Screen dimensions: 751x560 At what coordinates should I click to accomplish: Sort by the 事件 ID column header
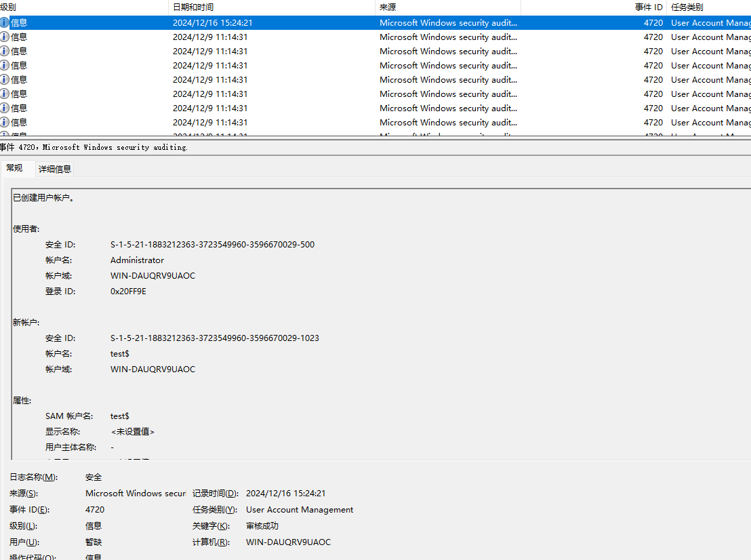(594, 7)
